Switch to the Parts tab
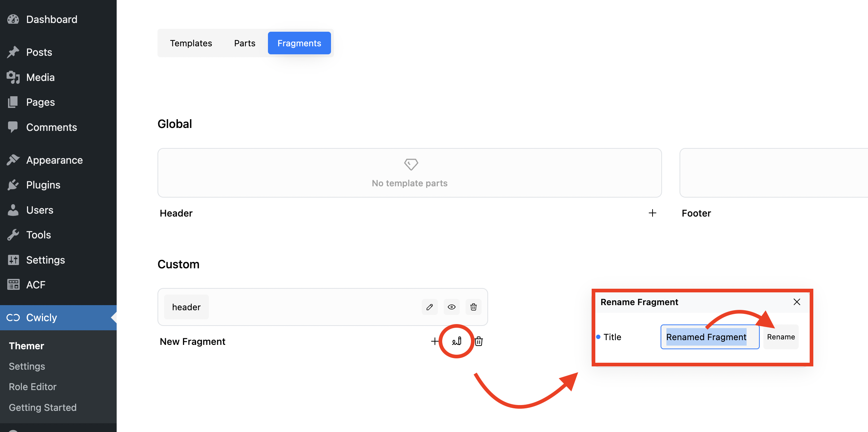 245,43
